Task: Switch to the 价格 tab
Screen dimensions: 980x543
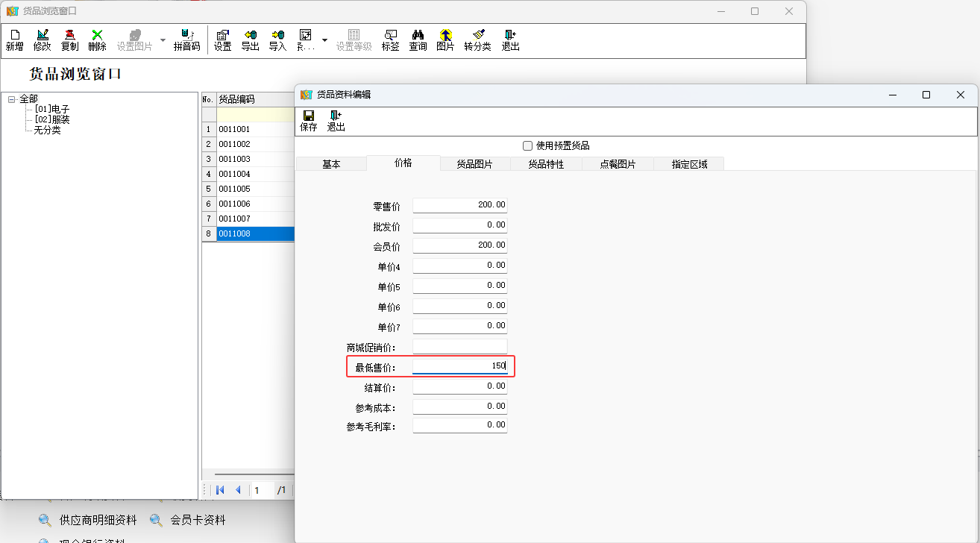Action: 403,163
